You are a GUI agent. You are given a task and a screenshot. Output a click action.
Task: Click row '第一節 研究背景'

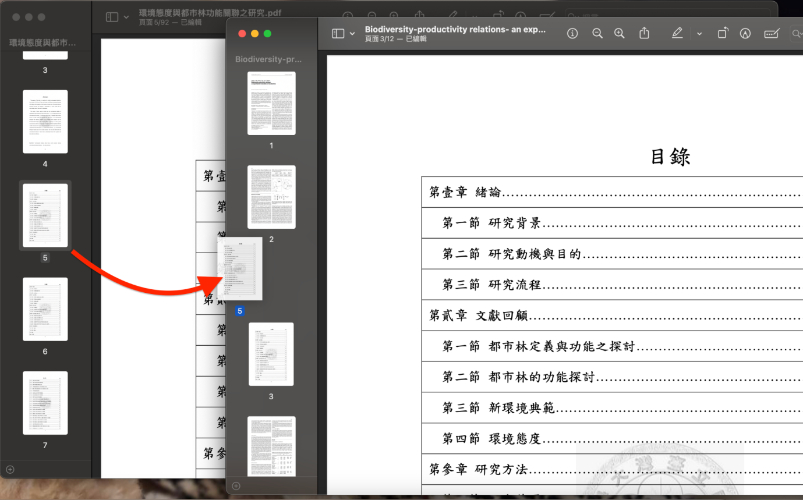(612, 223)
